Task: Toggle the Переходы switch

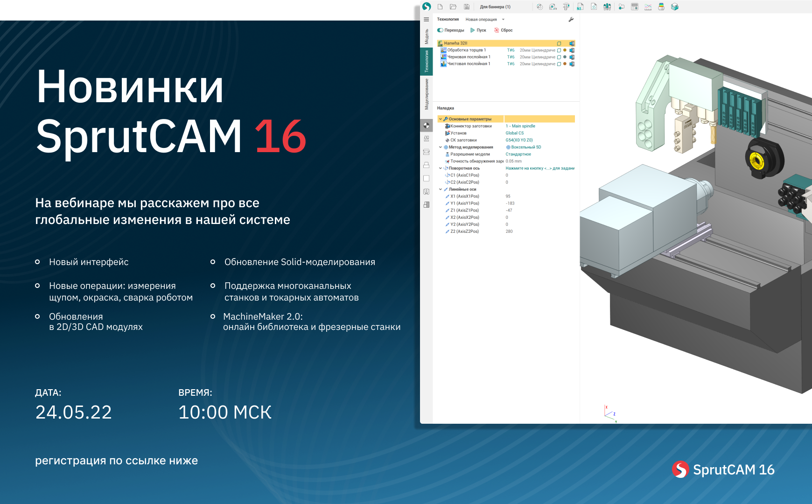Action: pyautogui.click(x=440, y=30)
